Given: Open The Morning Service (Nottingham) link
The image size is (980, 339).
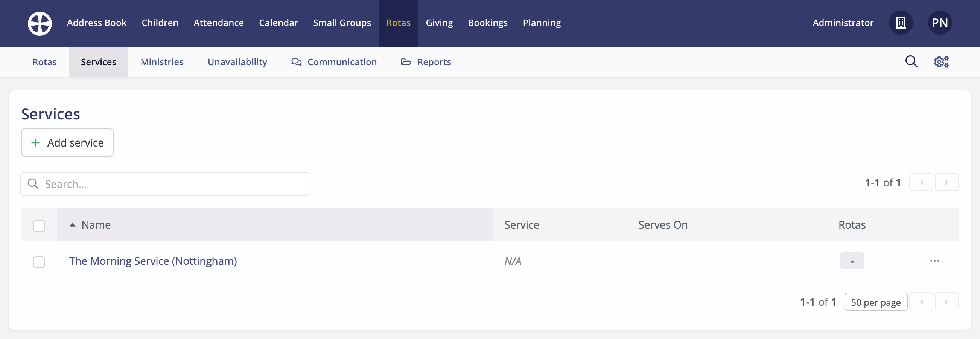Looking at the screenshot, I should click(x=153, y=261).
